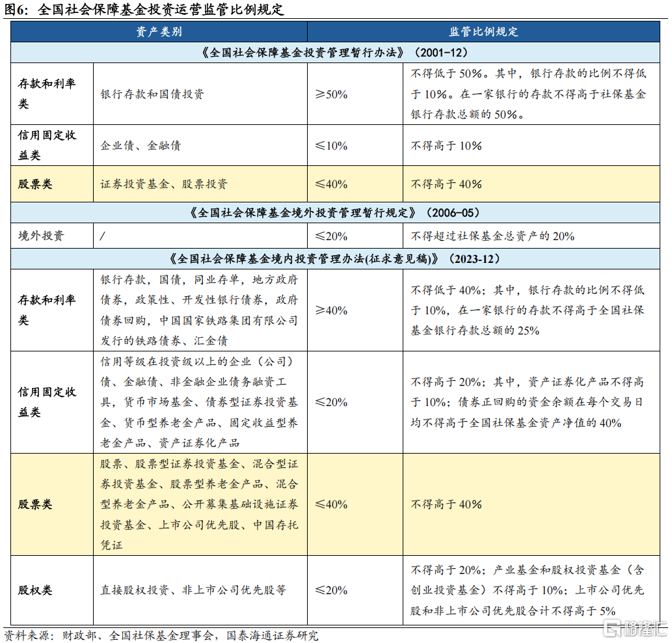672x643 pixels.
Task: Select the 不得超过社保基金总资产的20% cell
Action: pos(492,236)
